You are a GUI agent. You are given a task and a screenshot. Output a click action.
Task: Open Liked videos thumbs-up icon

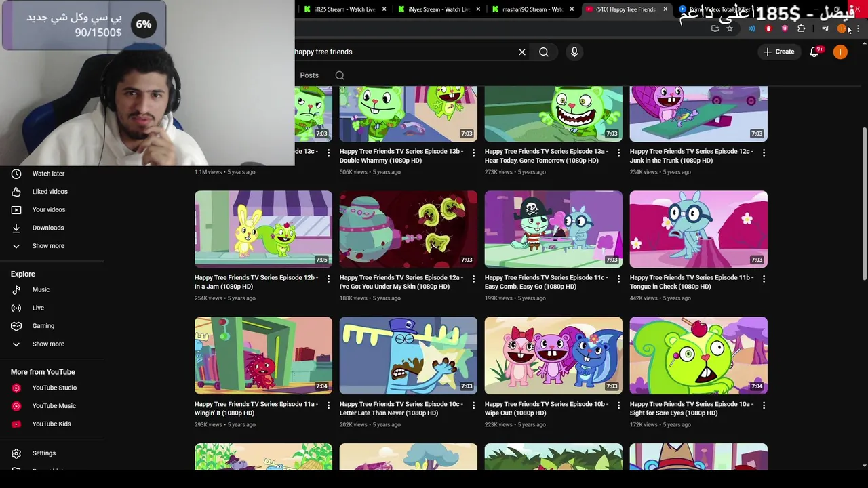[x=16, y=192]
